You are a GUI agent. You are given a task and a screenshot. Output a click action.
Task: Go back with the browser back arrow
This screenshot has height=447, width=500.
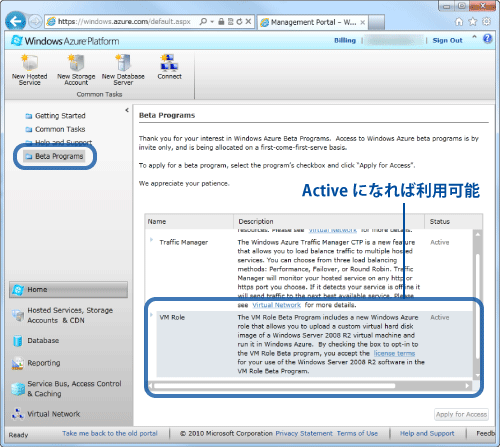point(15,22)
